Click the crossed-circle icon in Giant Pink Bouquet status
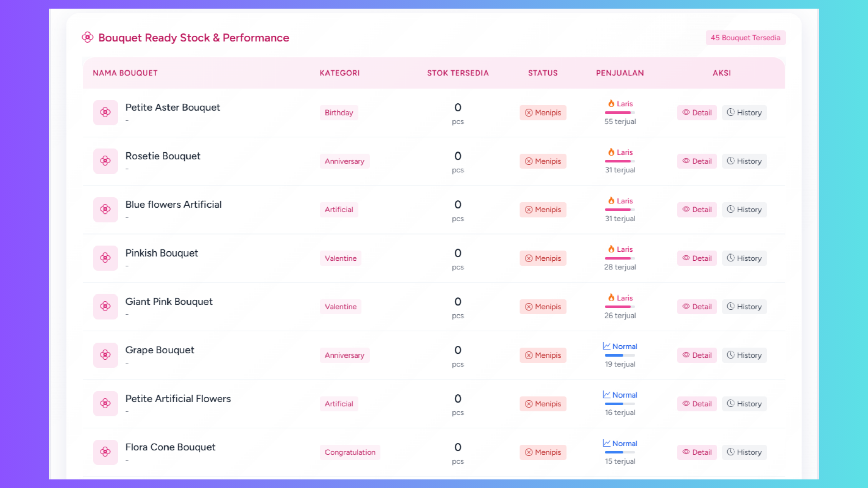Image resolution: width=868 pixels, height=488 pixels. (x=529, y=307)
